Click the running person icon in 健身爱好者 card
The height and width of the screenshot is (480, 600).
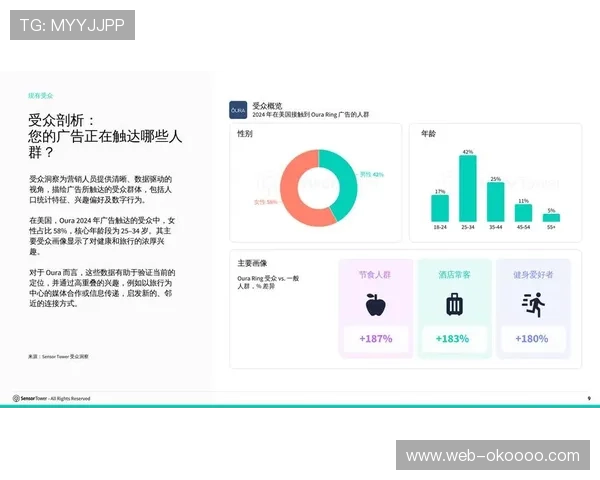[533, 305]
